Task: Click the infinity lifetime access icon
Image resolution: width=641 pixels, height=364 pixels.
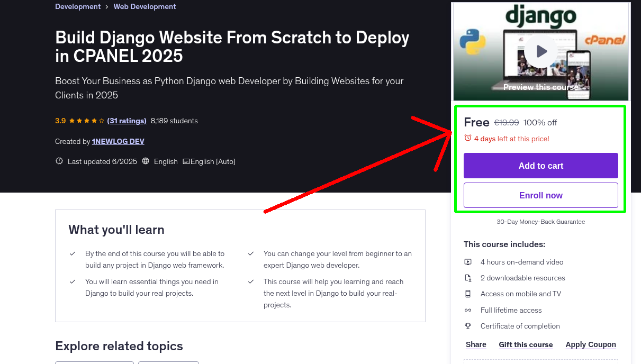Action: point(468,310)
